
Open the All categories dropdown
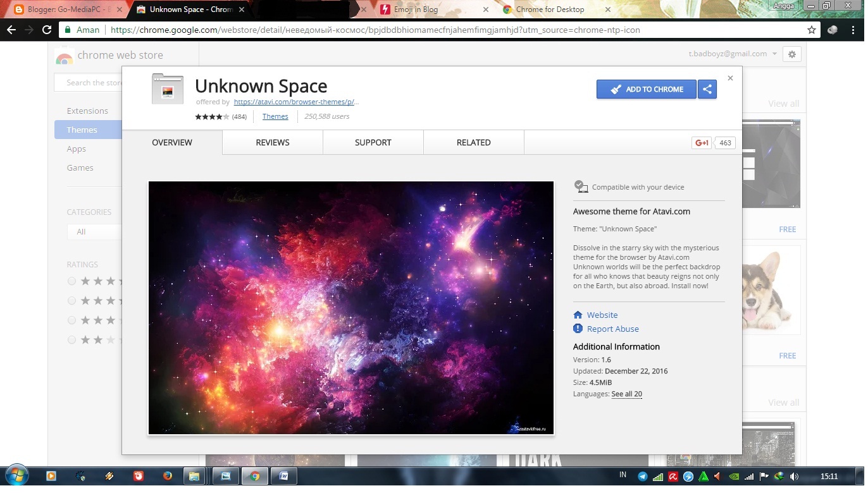(x=94, y=231)
